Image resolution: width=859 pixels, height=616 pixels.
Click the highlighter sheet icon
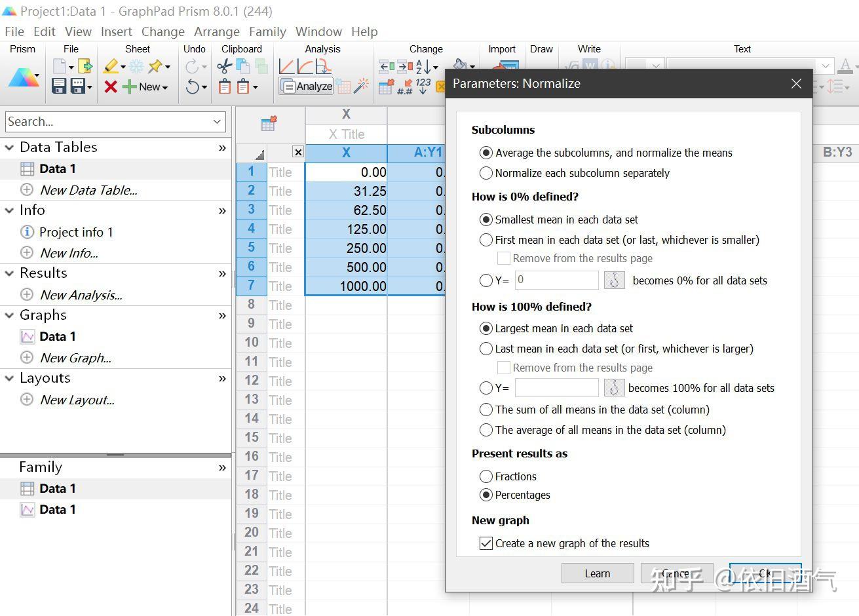[x=111, y=66]
